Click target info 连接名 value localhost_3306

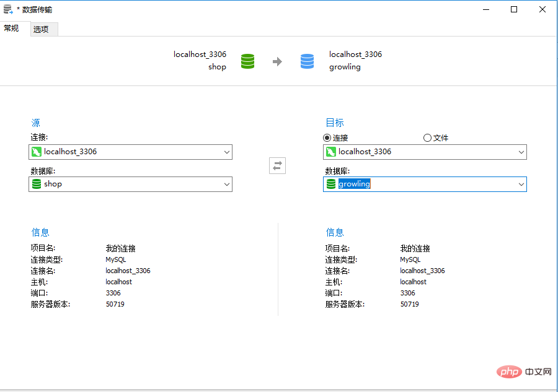pyautogui.click(x=422, y=271)
